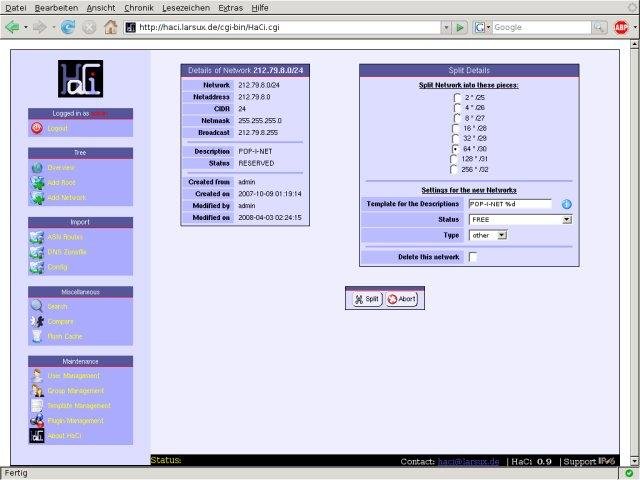Select the 16 * /28 split option
This screenshot has height=480, width=640.
coord(456,128)
